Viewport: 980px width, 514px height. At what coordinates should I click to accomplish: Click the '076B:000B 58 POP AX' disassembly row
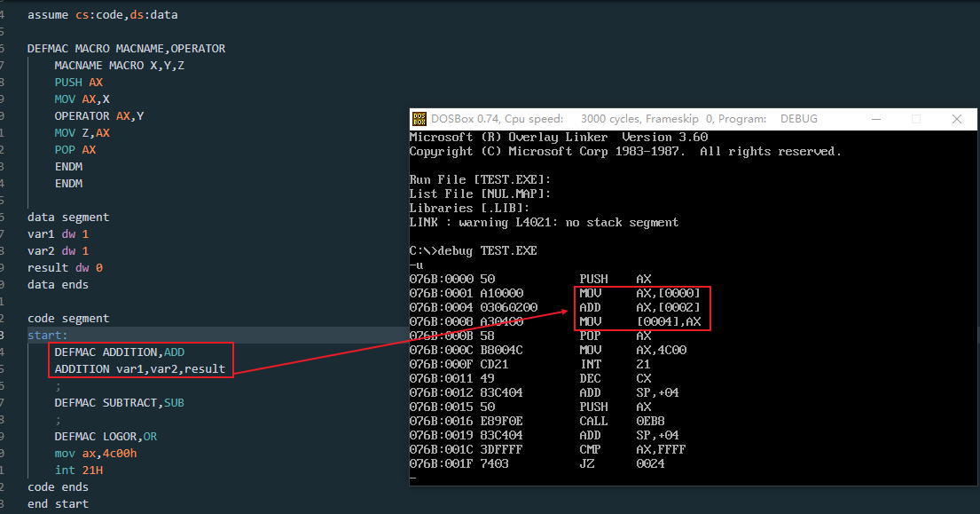click(x=530, y=336)
